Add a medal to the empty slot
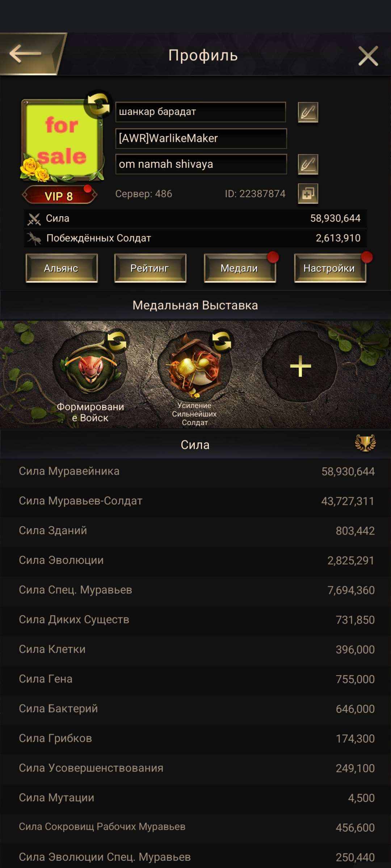391x868 pixels. [x=300, y=366]
